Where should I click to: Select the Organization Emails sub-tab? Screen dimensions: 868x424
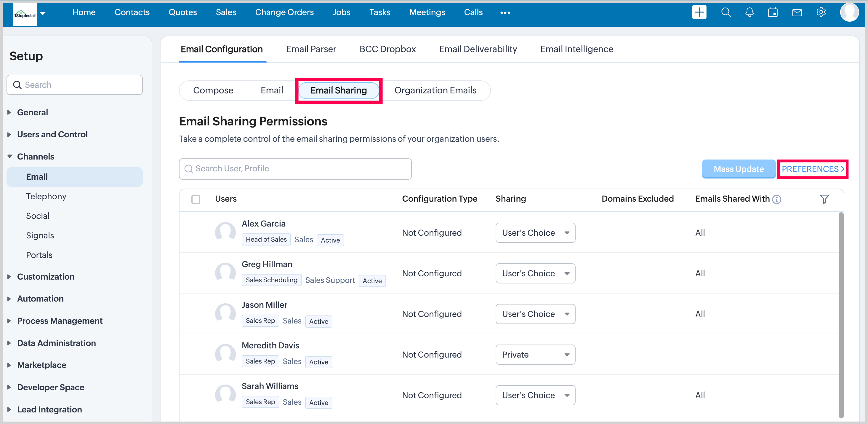click(435, 90)
